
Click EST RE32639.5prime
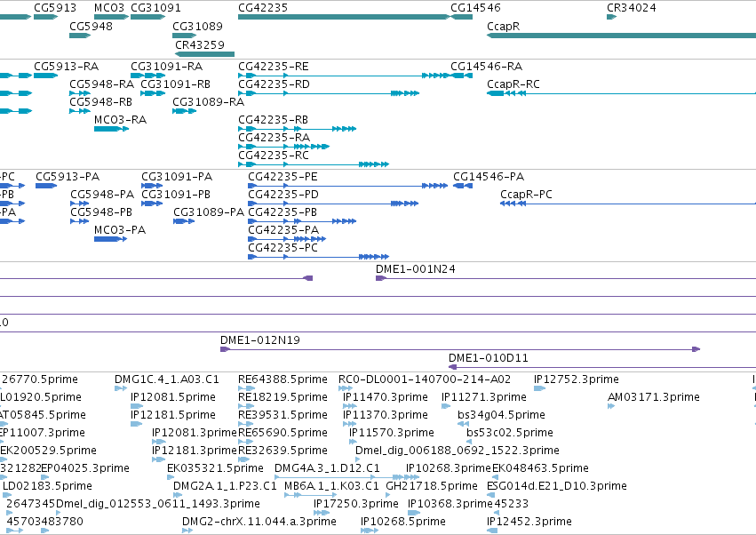246,459
